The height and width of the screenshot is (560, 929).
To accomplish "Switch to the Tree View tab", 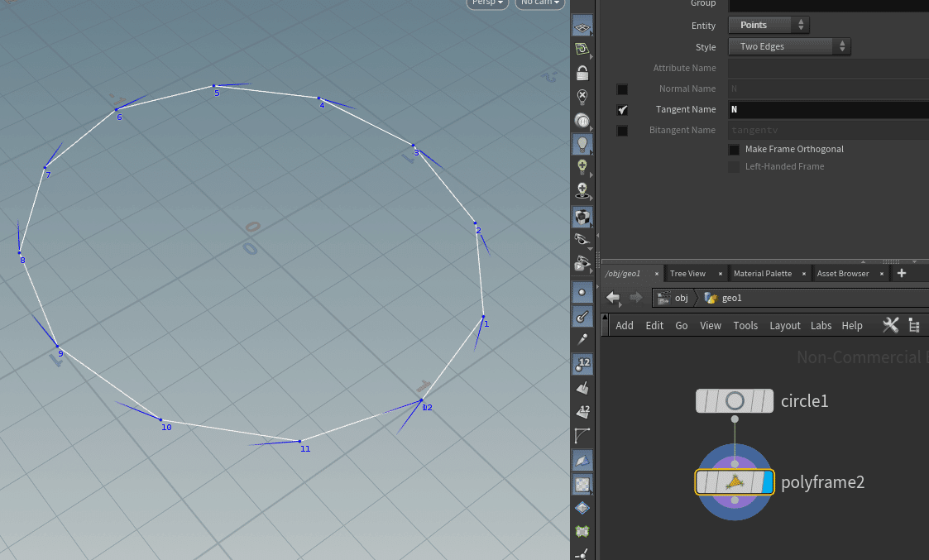I will point(689,273).
